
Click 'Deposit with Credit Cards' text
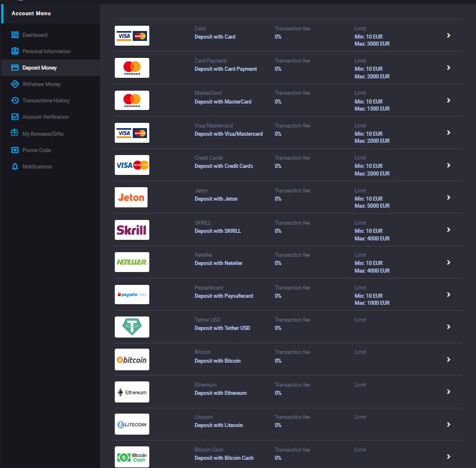click(224, 166)
